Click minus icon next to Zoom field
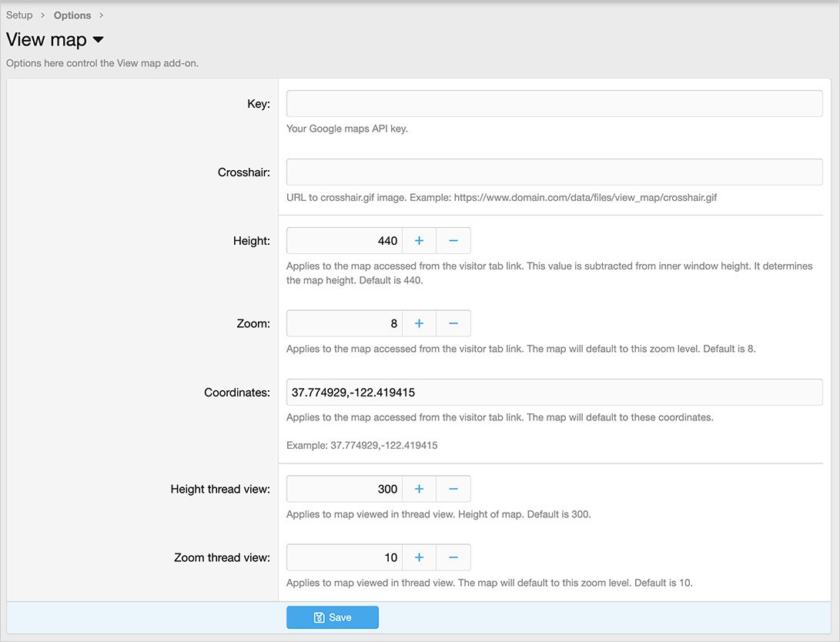840x642 pixels. pyautogui.click(x=453, y=323)
